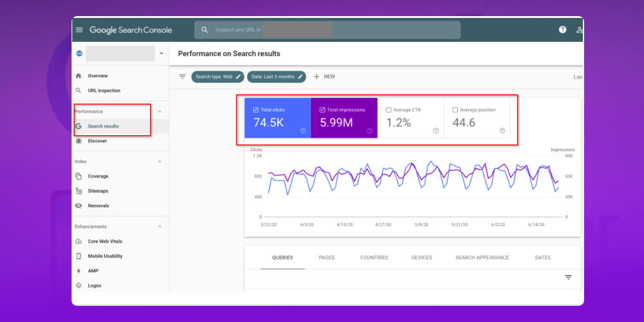Open help tooltip on Average CTR card
644x322 pixels.
436,131
